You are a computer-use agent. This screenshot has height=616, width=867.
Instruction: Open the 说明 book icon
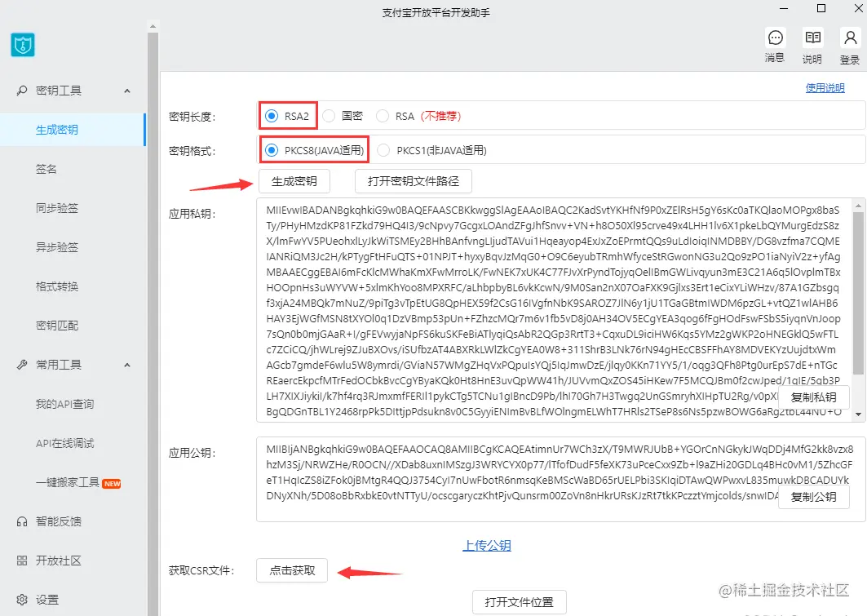coord(813,38)
